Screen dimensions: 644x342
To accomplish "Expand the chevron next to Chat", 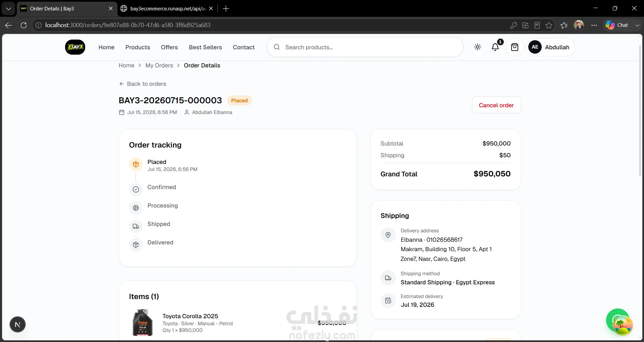I will tap(637, 25).
